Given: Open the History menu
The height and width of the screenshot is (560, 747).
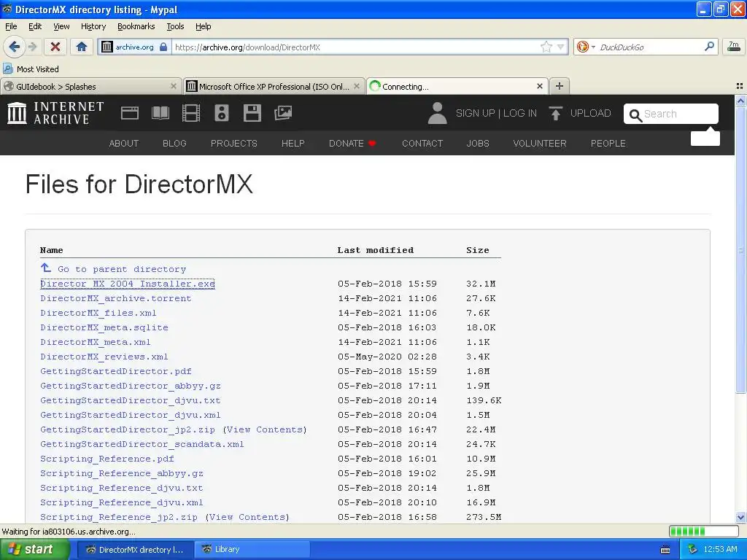Looking at the screenshot, I should 93,26.
